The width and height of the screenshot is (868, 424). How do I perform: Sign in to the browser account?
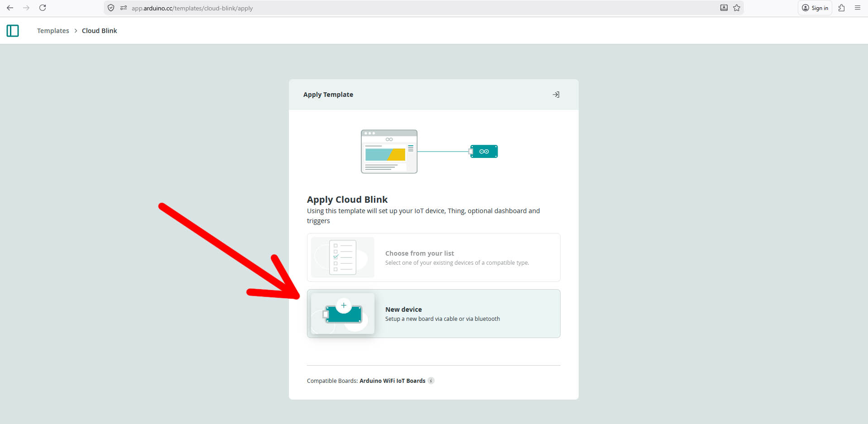pyautogui.click(x=815, y=8)
